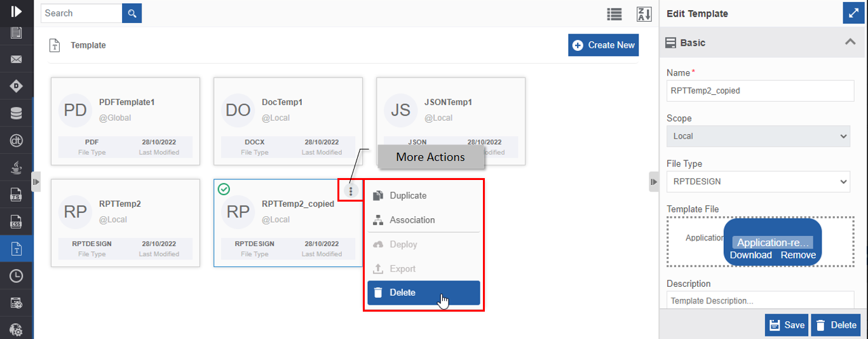The image size is (868, 339).
Task: Click the search magnifier button
Action: 132,13
